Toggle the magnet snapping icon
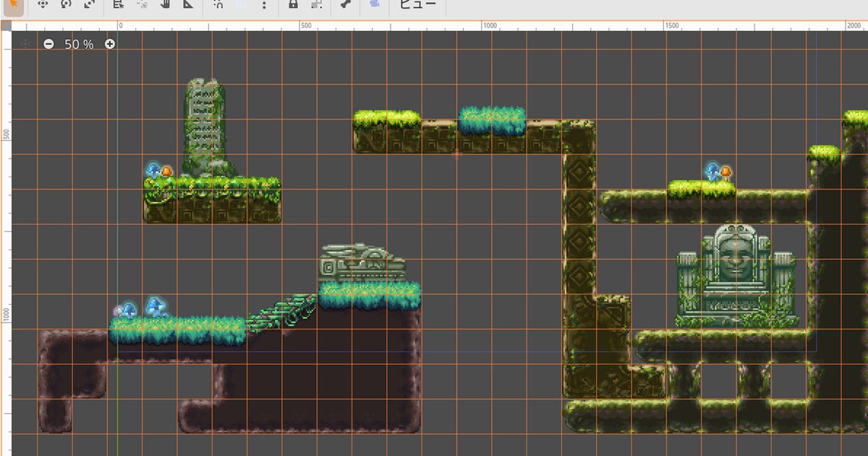The image size is (868, 456). pos(220,4)
